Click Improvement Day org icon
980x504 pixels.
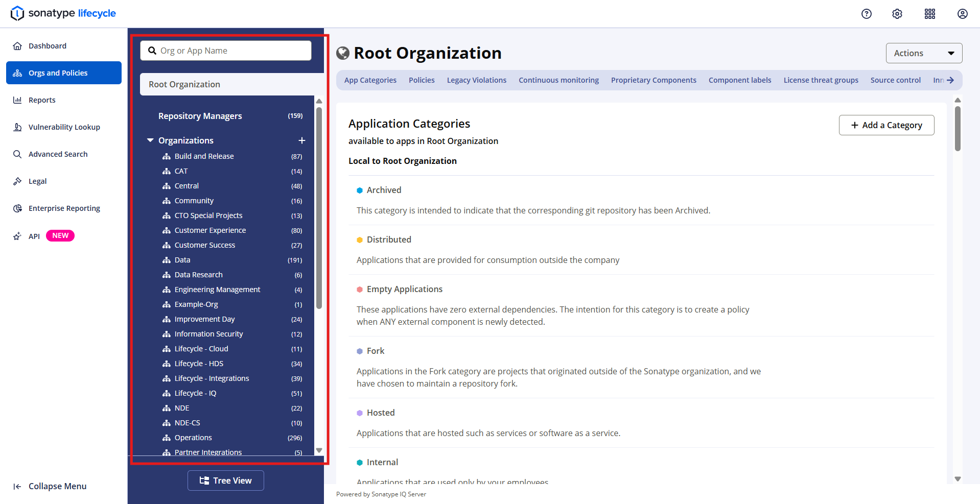[167, 319]
